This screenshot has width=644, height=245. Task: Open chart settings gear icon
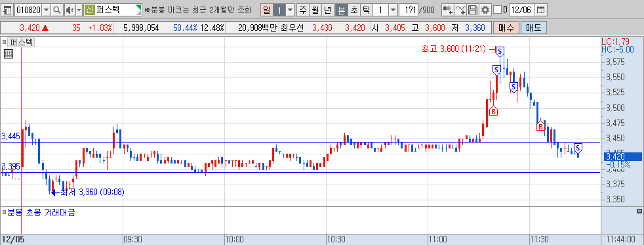[x=485, y=9]
